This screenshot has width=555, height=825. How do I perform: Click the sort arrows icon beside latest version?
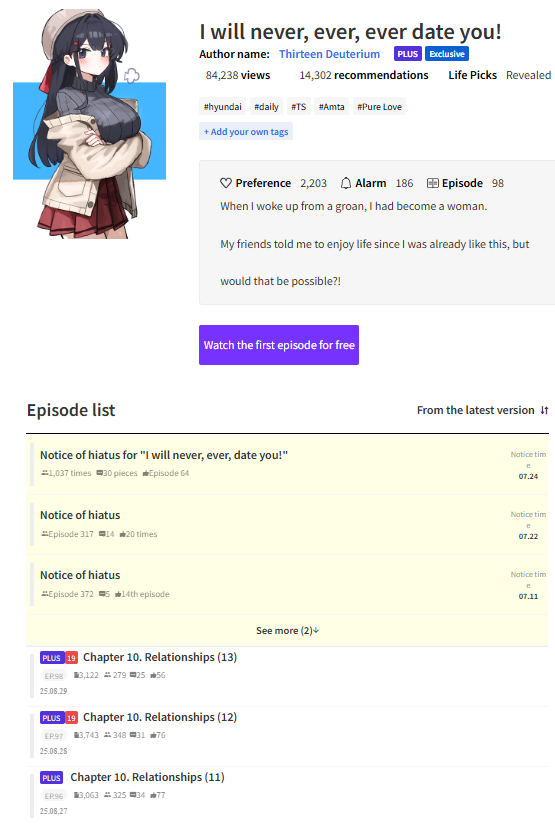[544, 410]
